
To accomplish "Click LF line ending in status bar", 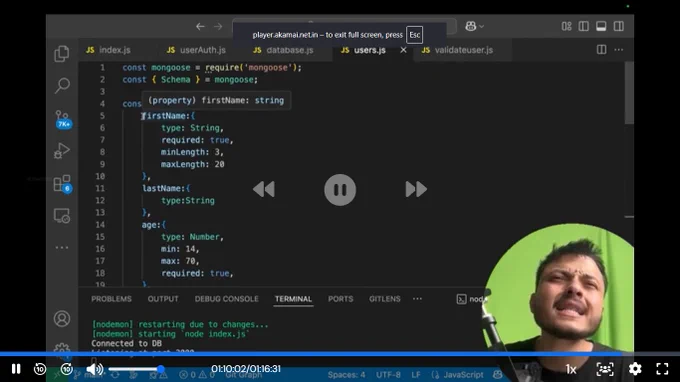I will (x=415, y=375).
